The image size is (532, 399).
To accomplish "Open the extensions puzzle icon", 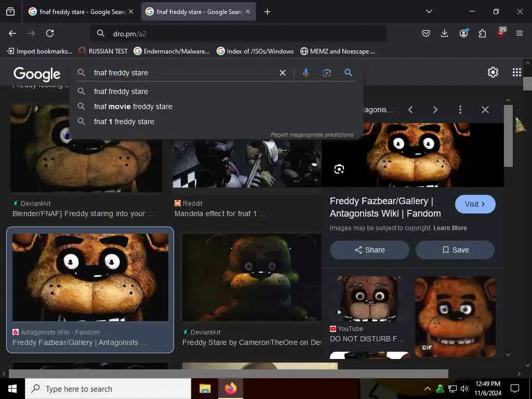I will (x=482, y=33).
